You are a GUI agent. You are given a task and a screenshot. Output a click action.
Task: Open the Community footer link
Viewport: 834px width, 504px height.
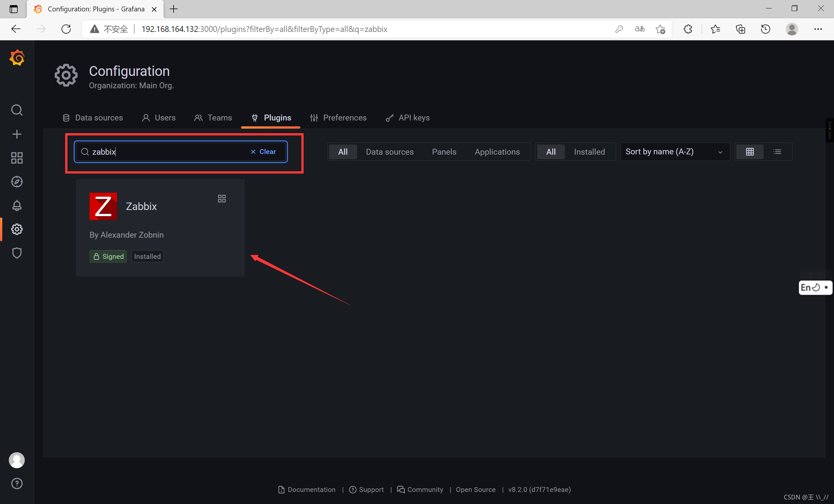point(420,489)
